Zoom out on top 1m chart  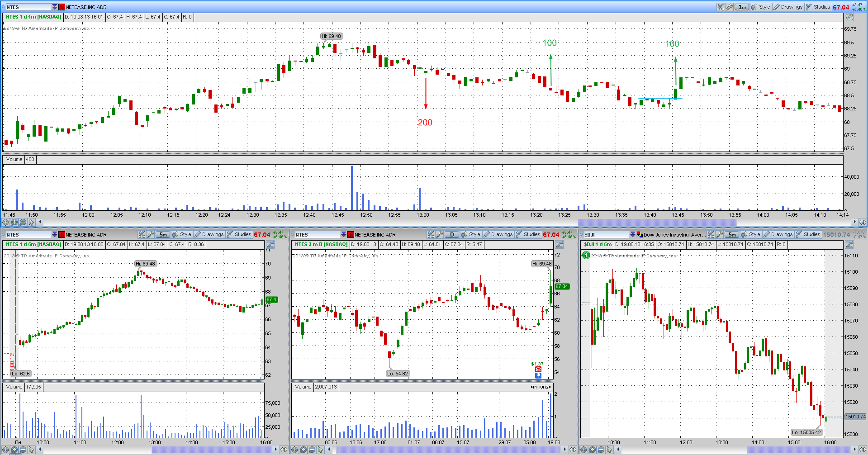click(23, 222)
